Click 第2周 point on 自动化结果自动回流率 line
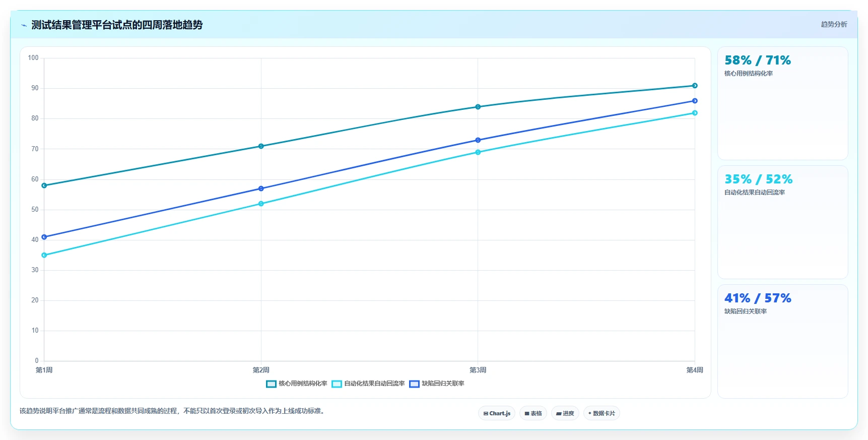 click(261, 204)
